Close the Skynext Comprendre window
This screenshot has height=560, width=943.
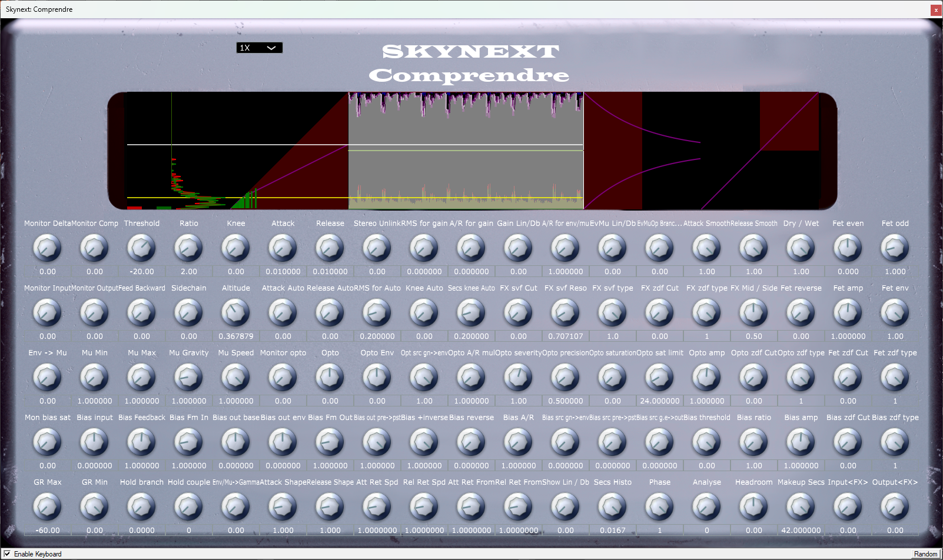[935, 9]
